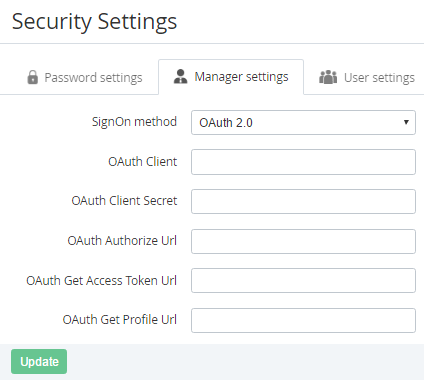
Task: Open the User settings tab
Action: (x=367, y=78)
